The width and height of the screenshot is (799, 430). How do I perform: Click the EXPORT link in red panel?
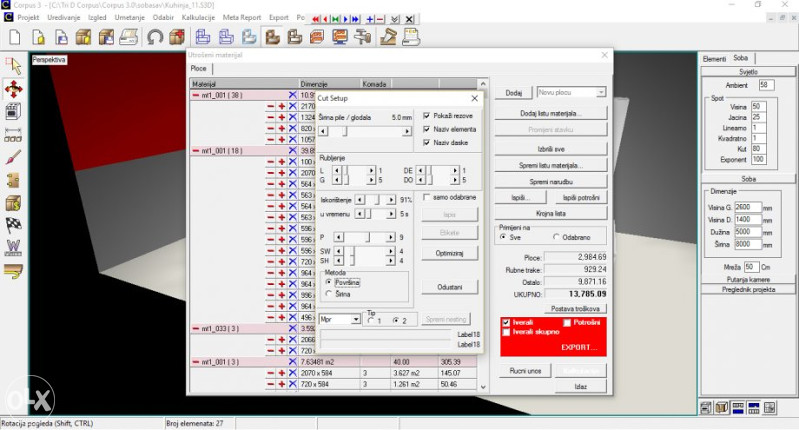pyautogui.click(x=579, y=347)
